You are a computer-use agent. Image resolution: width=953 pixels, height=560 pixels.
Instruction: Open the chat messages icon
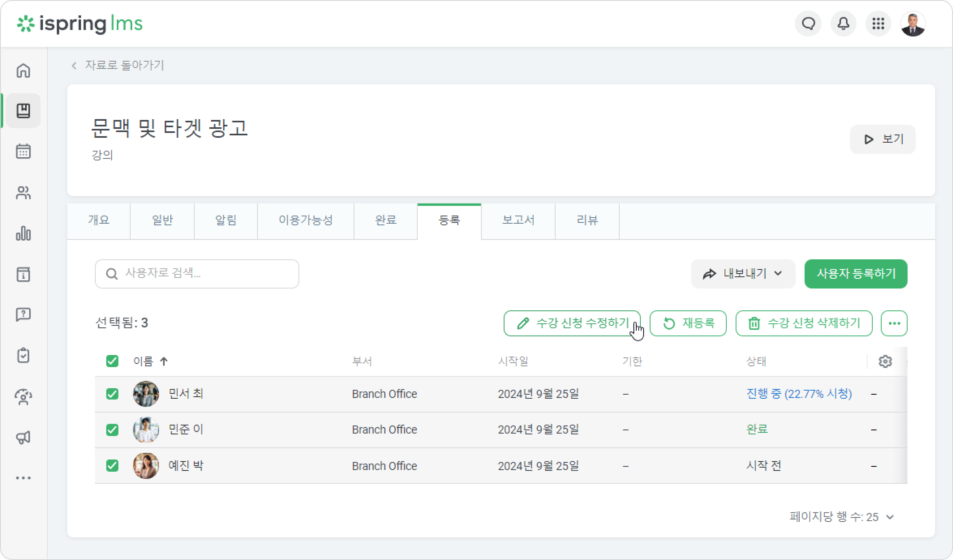(x=808, y=24)
